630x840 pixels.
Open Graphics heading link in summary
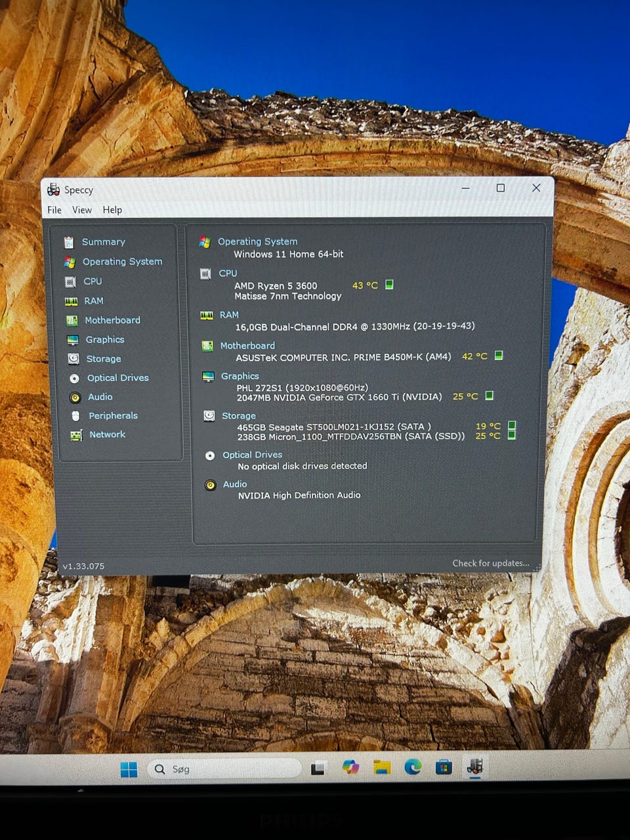[240, 376]
